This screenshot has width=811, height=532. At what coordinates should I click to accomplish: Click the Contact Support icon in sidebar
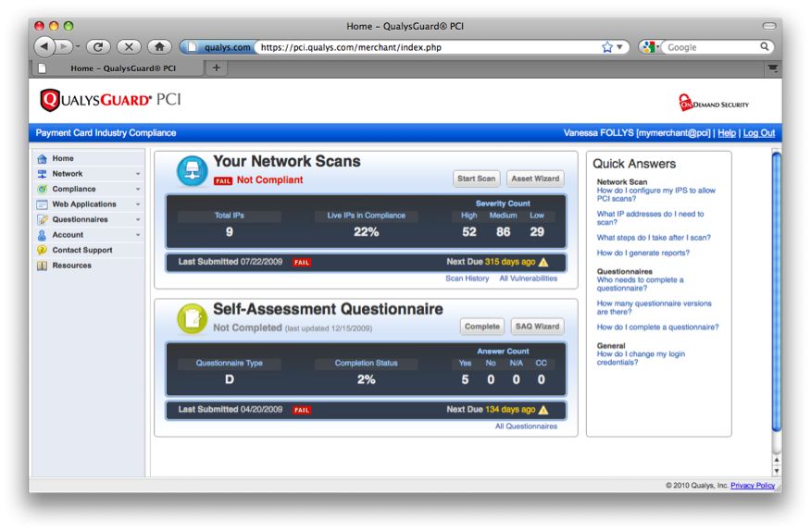pyautogui.click(x=42, y=250)
